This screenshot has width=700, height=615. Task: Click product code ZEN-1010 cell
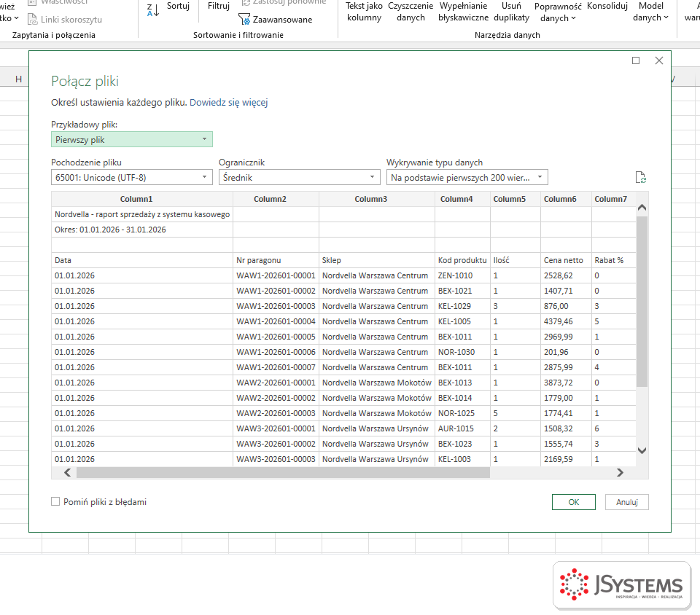462,275
